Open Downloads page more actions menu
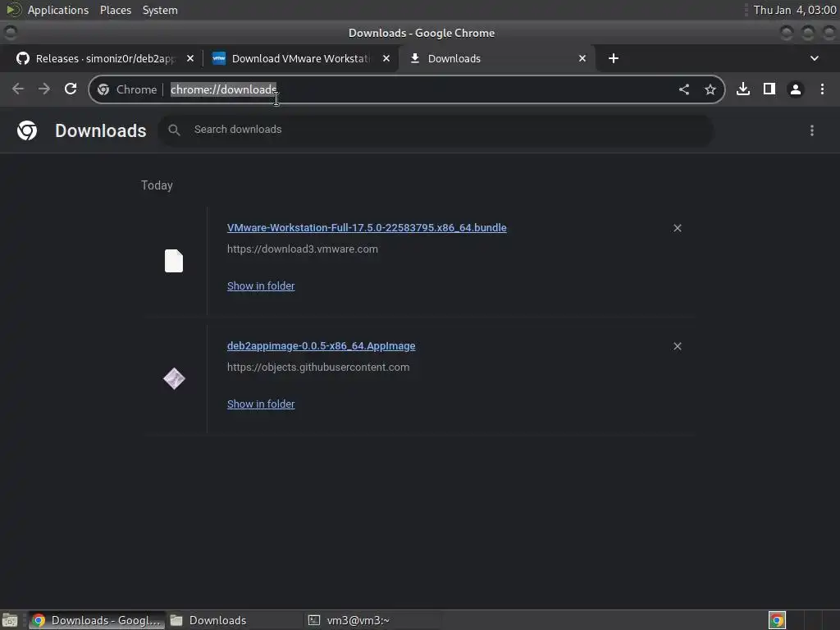The image size is (840, 630). click(x=812, y=130)
